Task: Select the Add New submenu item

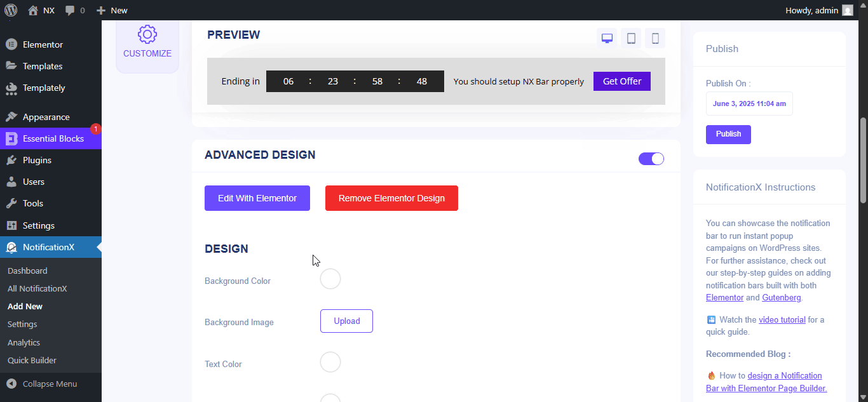Action: (x=25, y=306)
